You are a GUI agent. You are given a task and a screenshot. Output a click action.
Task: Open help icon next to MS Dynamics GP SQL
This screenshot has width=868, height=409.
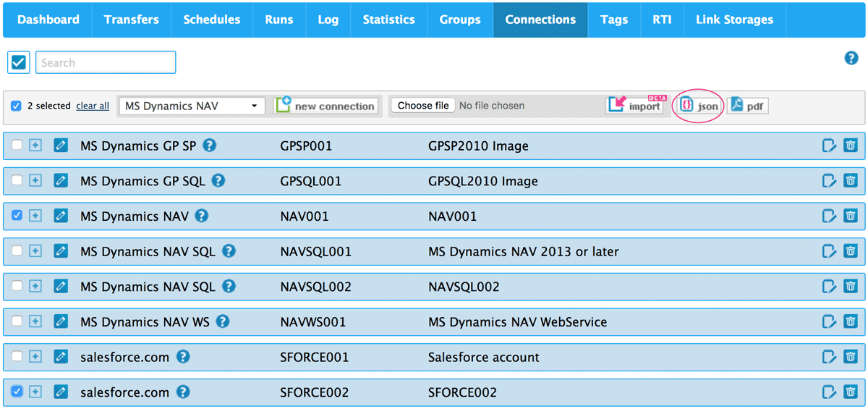[x=218, y=181]
